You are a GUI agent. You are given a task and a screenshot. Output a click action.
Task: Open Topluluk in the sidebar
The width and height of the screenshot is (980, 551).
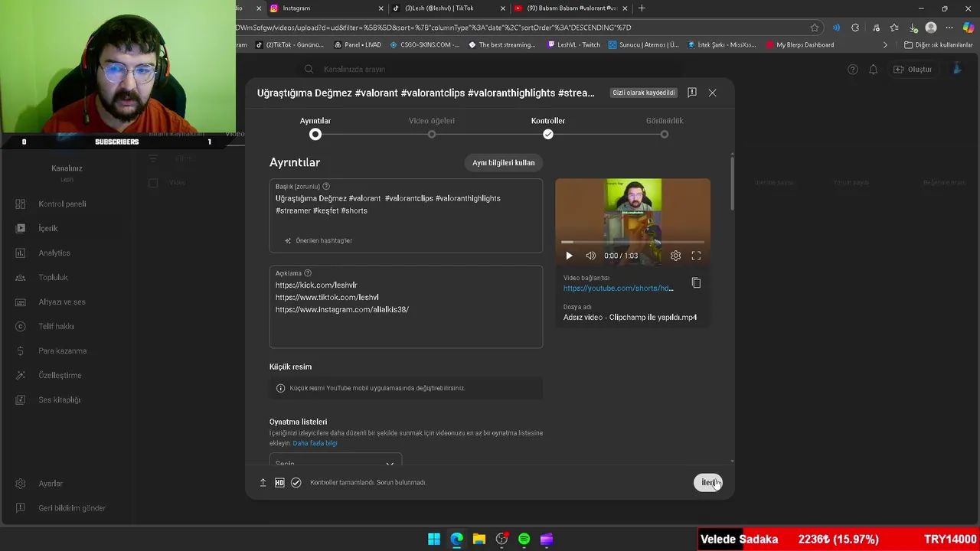point(53,278)
